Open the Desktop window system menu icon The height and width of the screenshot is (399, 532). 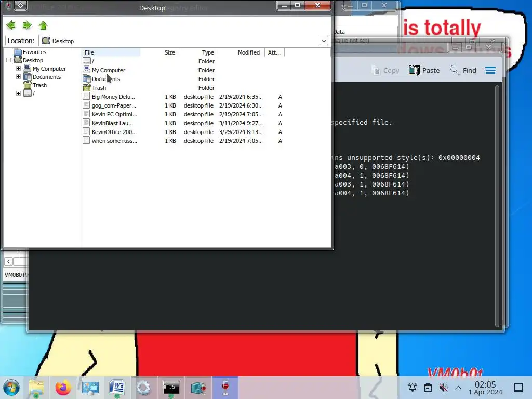tap(20, 5)
